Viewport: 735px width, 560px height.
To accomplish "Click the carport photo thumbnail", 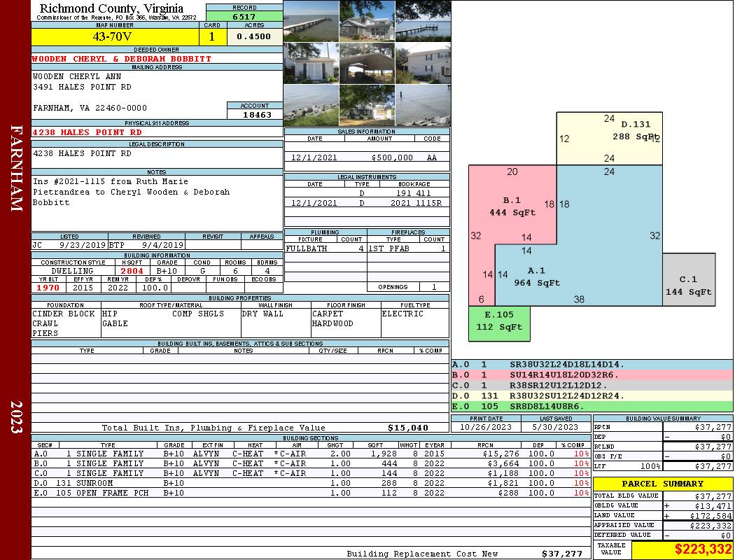I will click(x=367, y=63).
